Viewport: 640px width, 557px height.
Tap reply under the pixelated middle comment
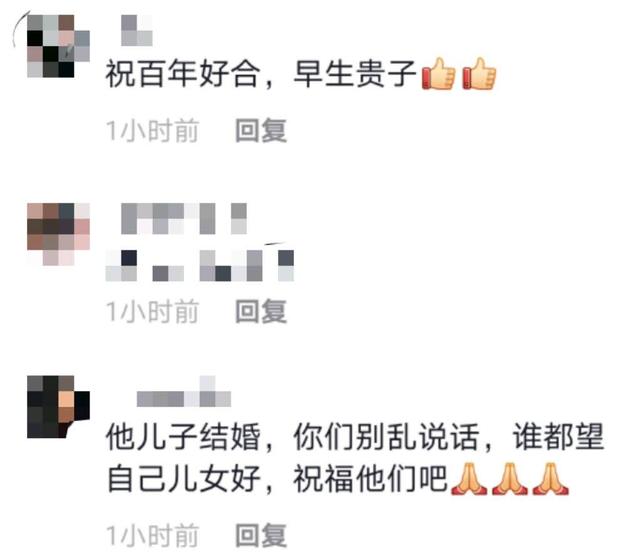click(x=261, y=311)
